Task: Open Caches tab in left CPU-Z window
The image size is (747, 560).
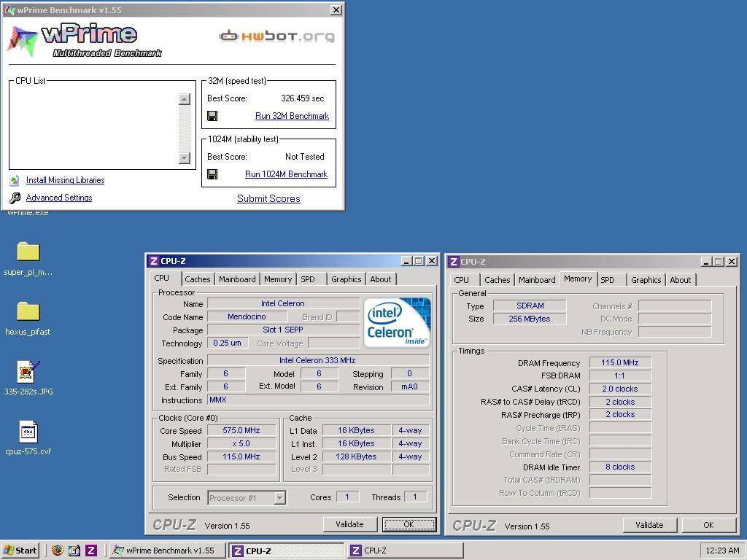Action: pos(197,279)
